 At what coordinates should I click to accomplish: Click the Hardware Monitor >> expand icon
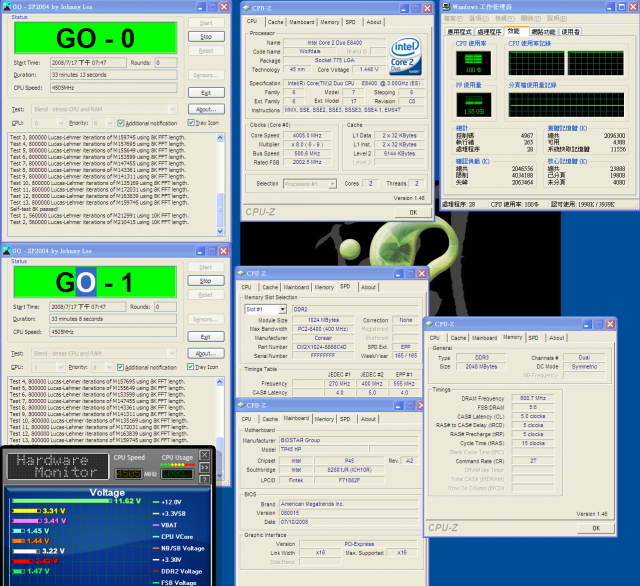(204, 467)
